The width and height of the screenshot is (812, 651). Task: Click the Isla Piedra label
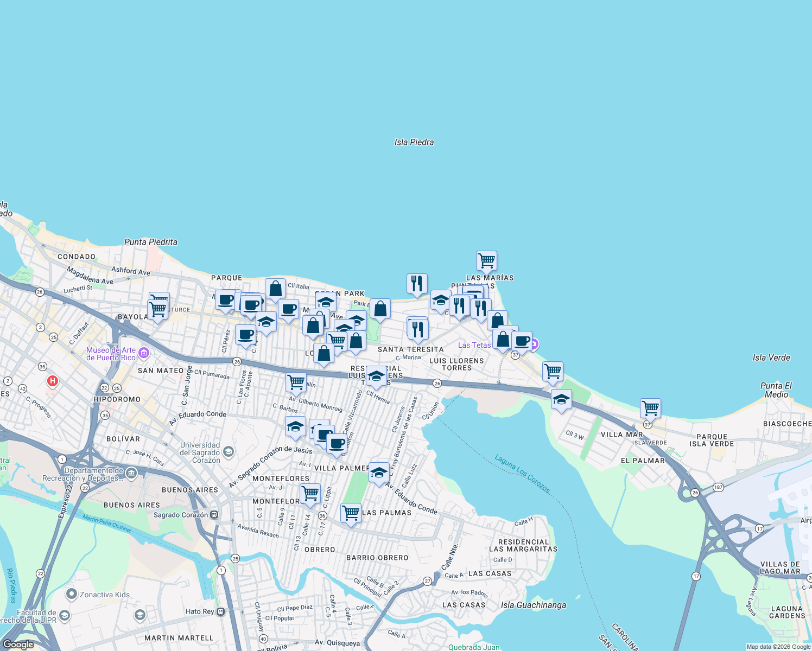click(x=414, y=142)
